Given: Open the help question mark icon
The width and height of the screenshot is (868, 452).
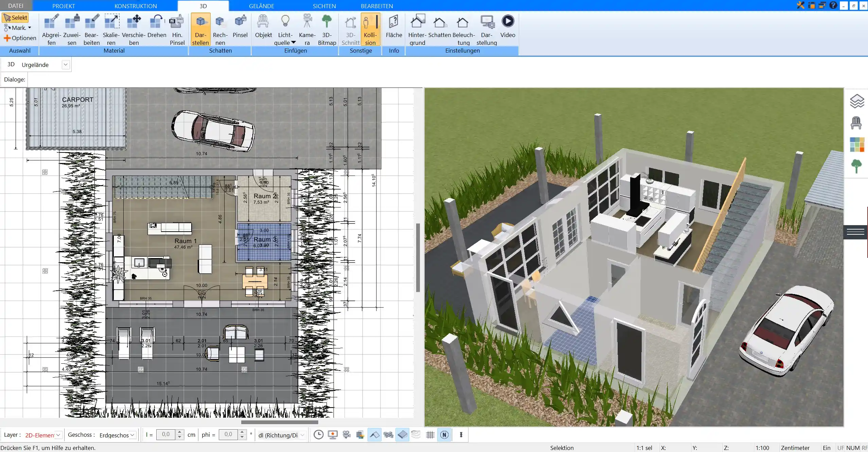Looking at the screenshot, I should coord(833,5).
